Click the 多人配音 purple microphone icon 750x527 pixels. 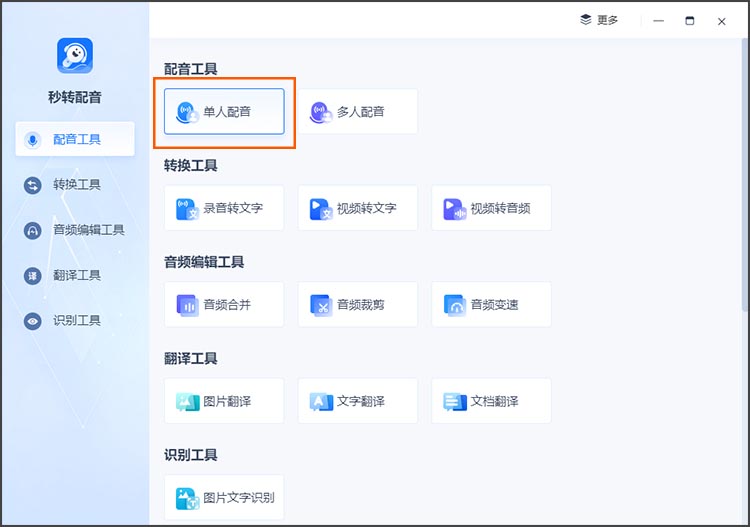(x=320, y=113)
